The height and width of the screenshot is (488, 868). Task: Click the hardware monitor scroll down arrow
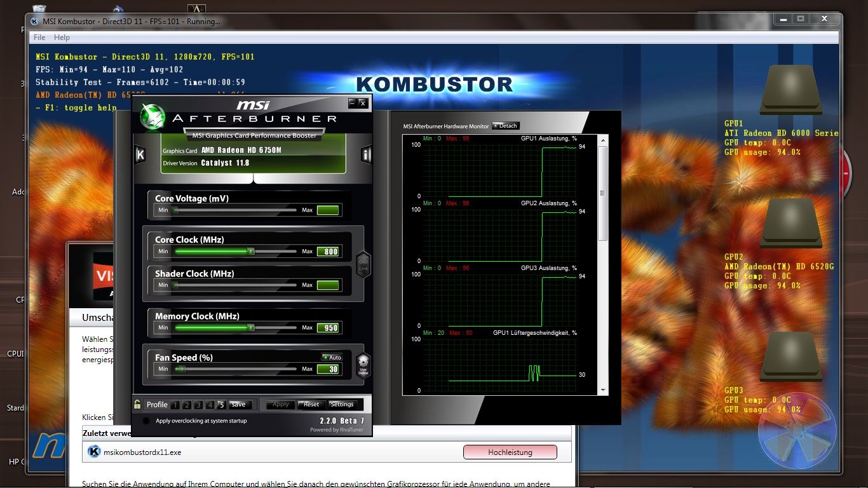pos(603,390)
